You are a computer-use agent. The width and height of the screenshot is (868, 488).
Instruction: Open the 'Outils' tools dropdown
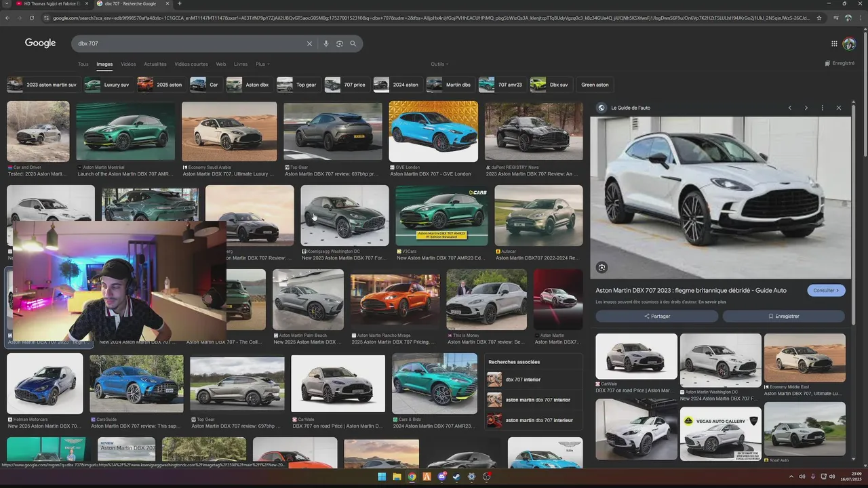coord(439,64)
